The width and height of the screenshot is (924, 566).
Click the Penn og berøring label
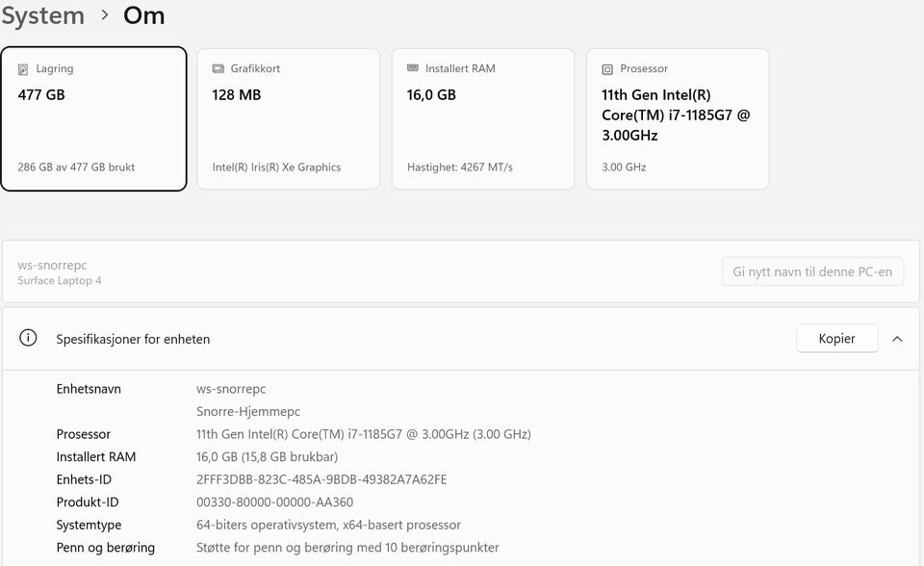106,548
